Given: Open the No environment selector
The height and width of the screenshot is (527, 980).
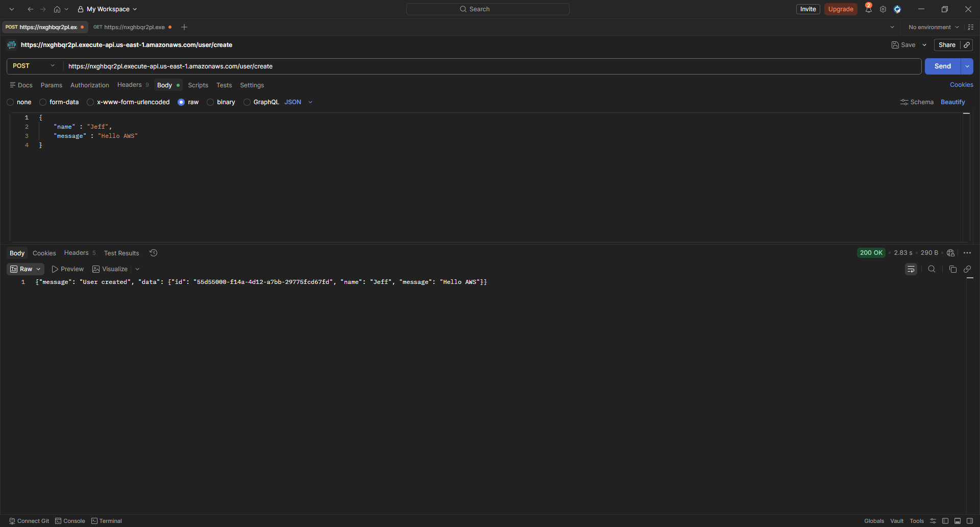Looking at the screenshot, I should [x=934, y=27].
